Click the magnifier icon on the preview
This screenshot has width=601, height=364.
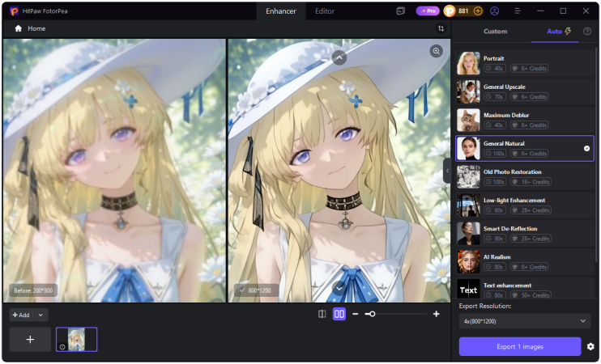point(437,51)
